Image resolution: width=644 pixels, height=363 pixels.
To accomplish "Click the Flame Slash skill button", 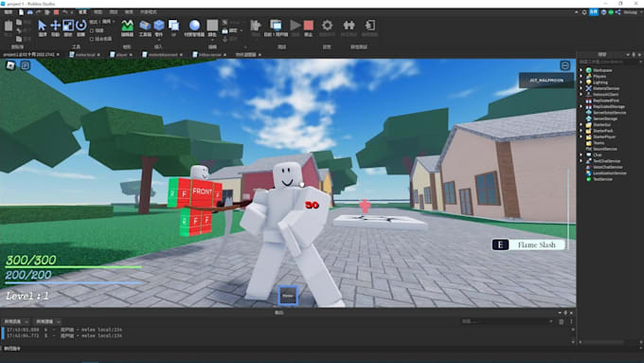I will pyautogui.click(x=528, y=245).
